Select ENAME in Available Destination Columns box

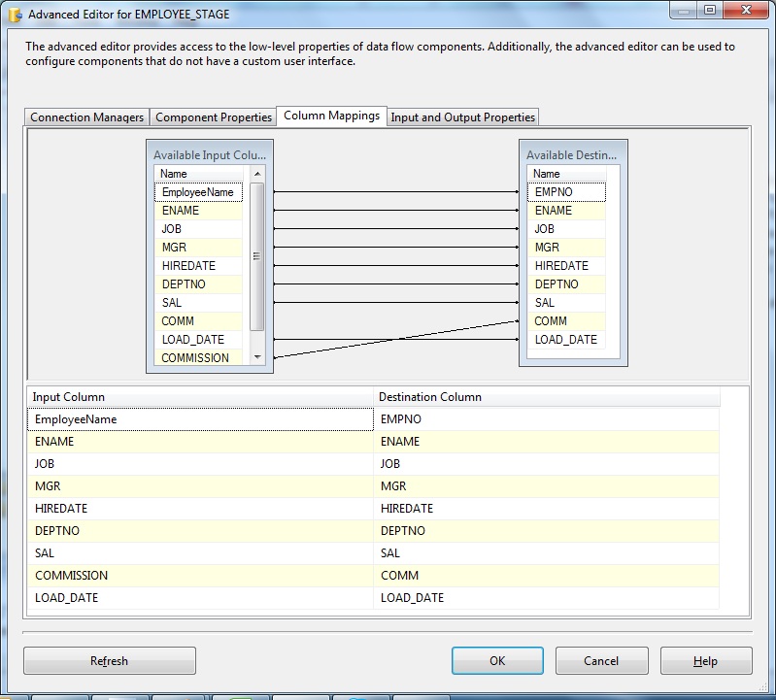click(x=566, y=211)
